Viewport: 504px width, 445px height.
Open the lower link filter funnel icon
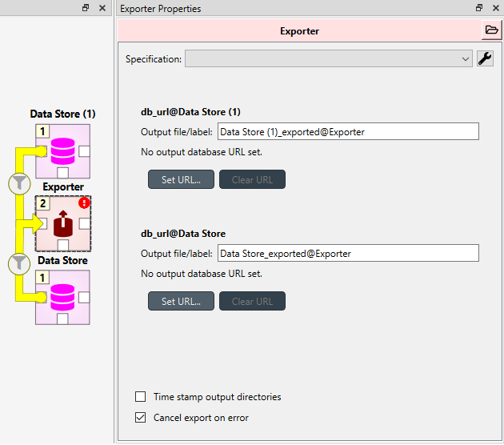click(x=19, y=263)
